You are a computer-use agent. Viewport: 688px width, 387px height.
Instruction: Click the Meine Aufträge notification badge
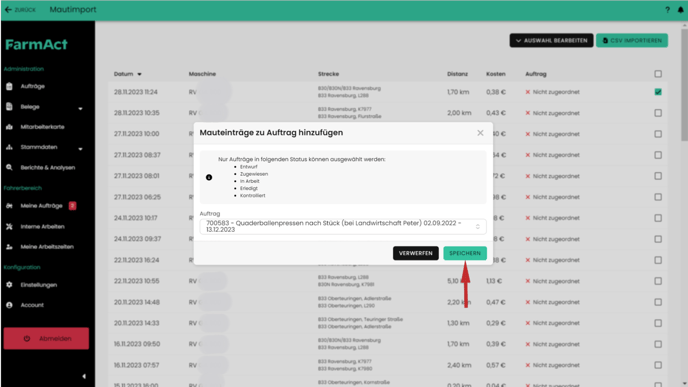(72, 206)
